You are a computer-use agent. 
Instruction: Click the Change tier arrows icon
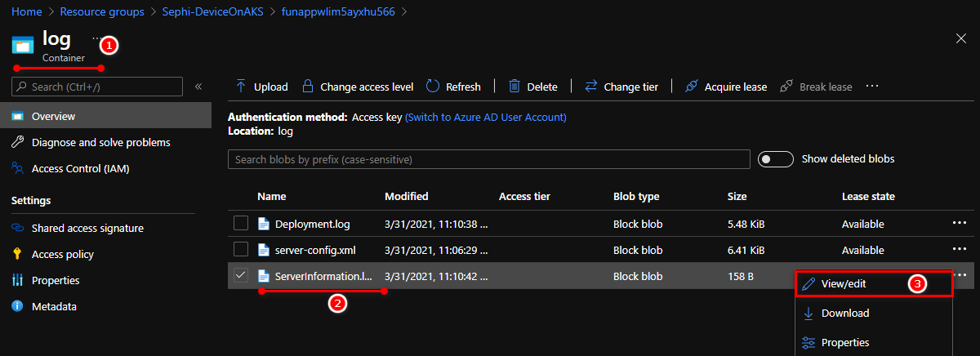pos(590,87)
